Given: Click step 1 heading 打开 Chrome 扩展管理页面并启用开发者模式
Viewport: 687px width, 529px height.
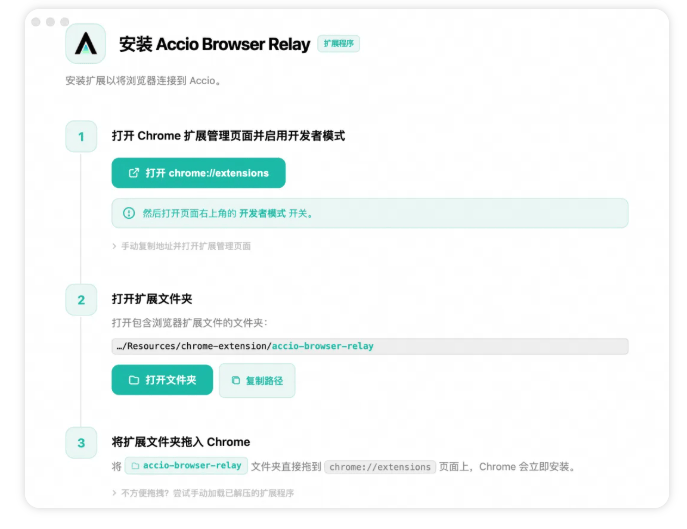Looking at the screenshot, I should (228, 136).
